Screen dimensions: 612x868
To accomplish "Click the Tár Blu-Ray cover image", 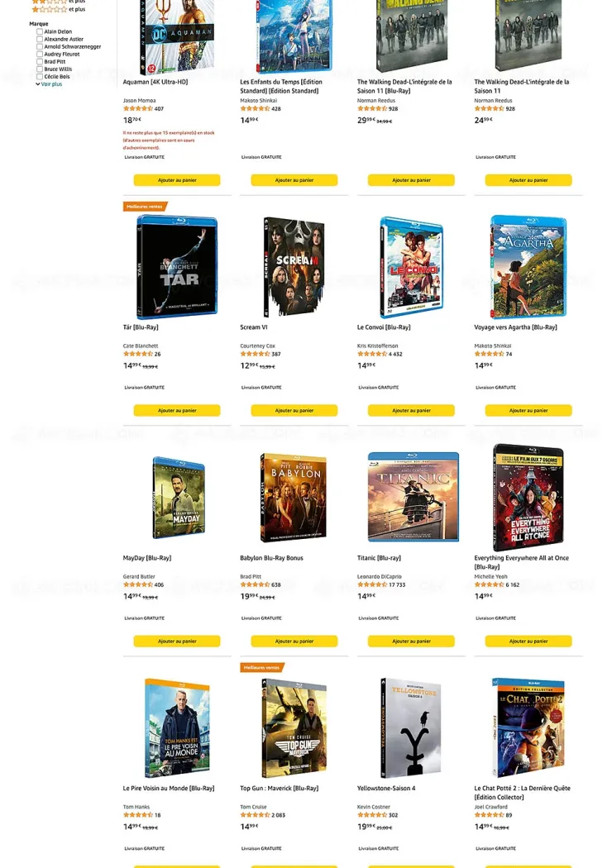I will click(x=177, y=267).
